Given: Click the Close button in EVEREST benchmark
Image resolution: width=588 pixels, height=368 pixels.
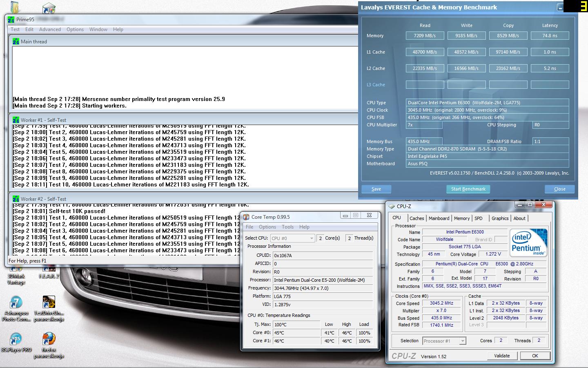Looking at the screenshot, I should (x=560, y=189).
